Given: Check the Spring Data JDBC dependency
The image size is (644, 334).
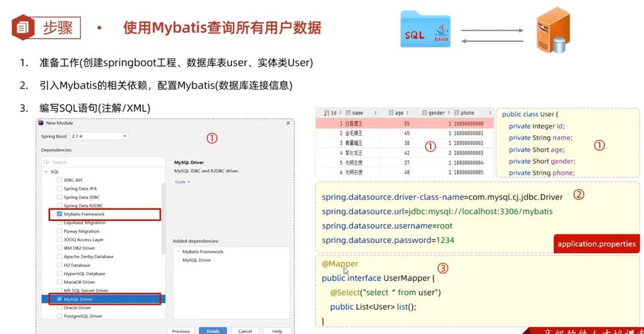Looking at the screenshot, I should point(60,197).
